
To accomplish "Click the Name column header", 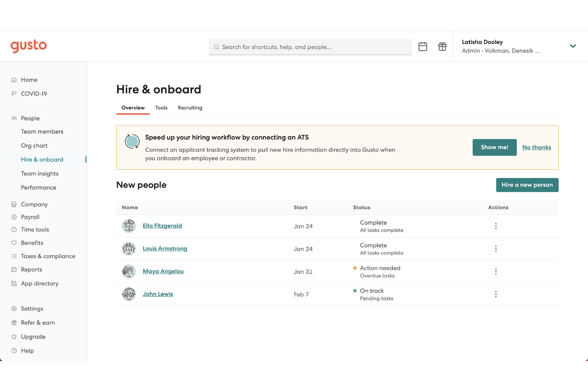I will click(x=130, y=208).
